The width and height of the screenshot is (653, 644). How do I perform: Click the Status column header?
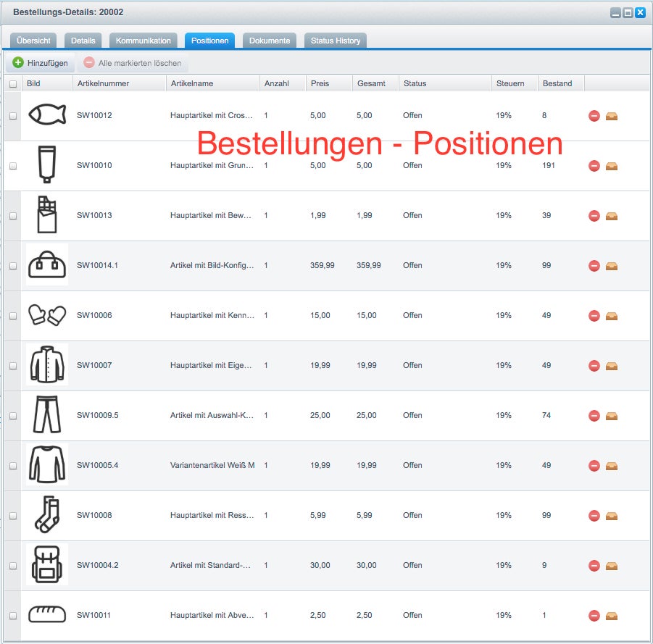coord(445,83)
